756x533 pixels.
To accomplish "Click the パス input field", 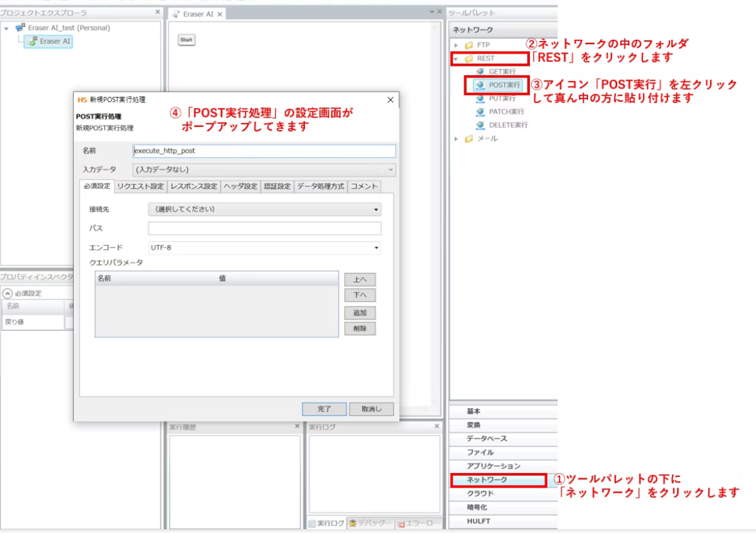I will (x=264, y=229).
